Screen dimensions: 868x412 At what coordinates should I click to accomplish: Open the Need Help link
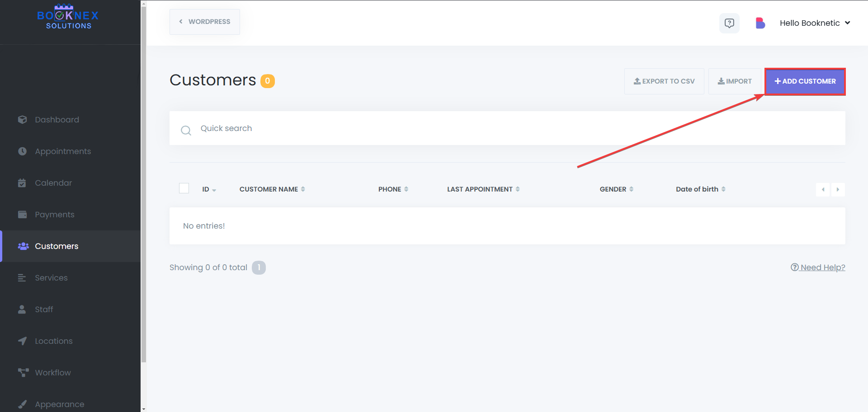click(x=822, y=267)
